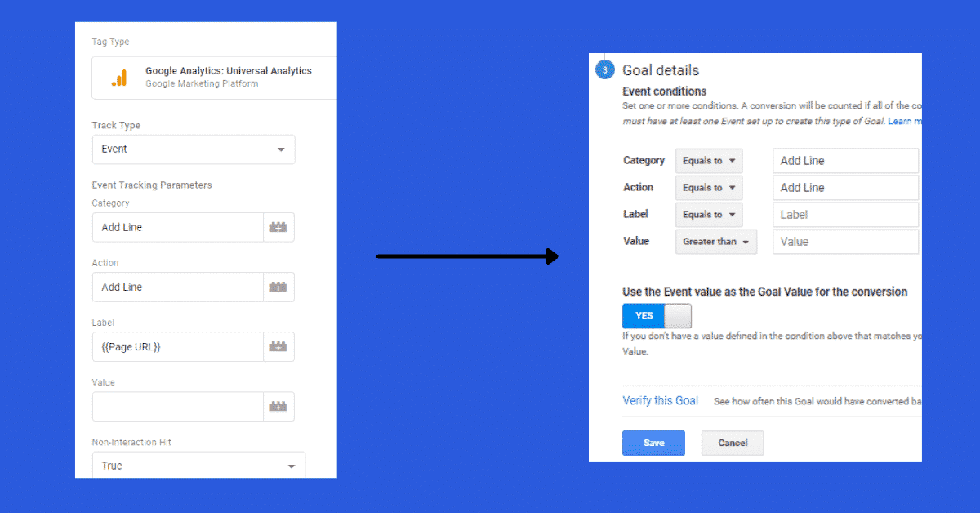
Task: Open the Verify this Goal link
Action: [660, 400]
